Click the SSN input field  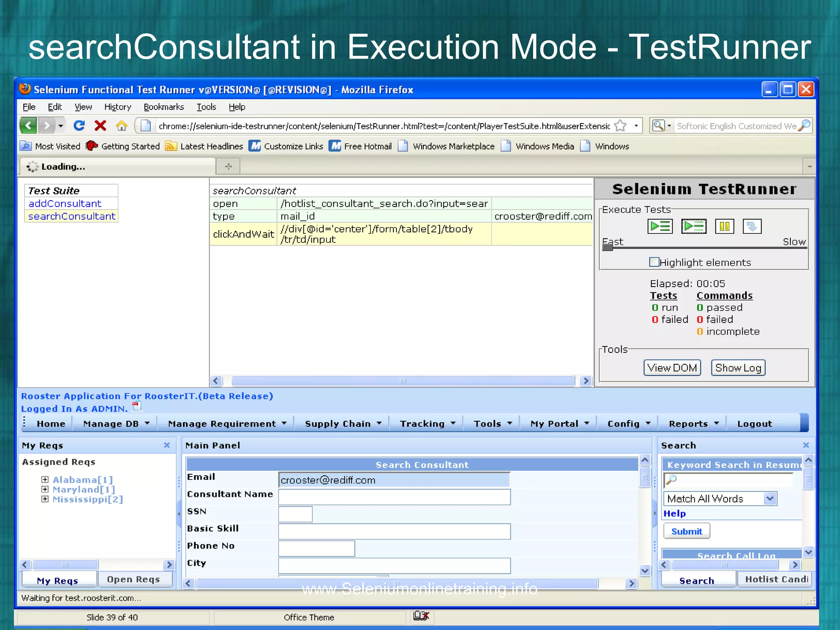click(295, 514)
